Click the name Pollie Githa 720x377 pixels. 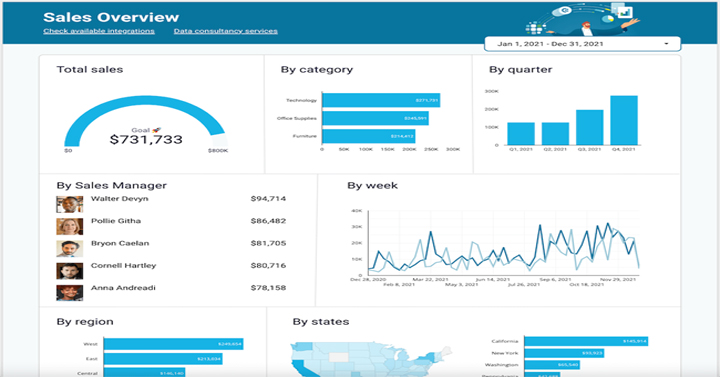(x=116, y=221)
